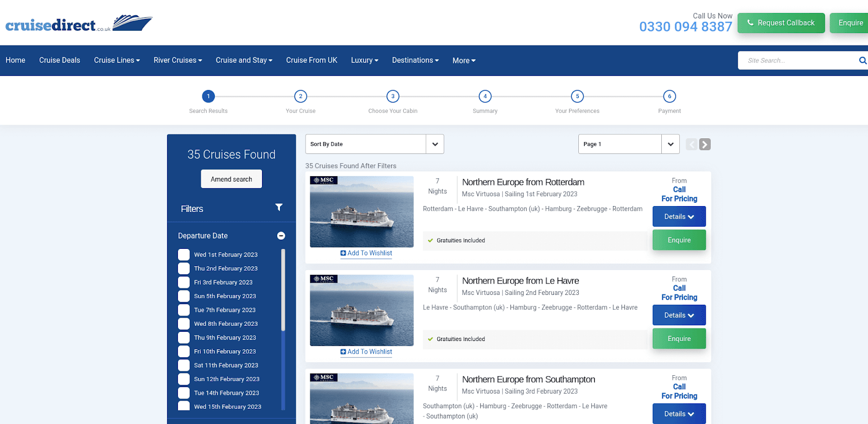Add the Le Havre cruise to wishlist
Screen dimensions: 868x424
pos(366,352)
